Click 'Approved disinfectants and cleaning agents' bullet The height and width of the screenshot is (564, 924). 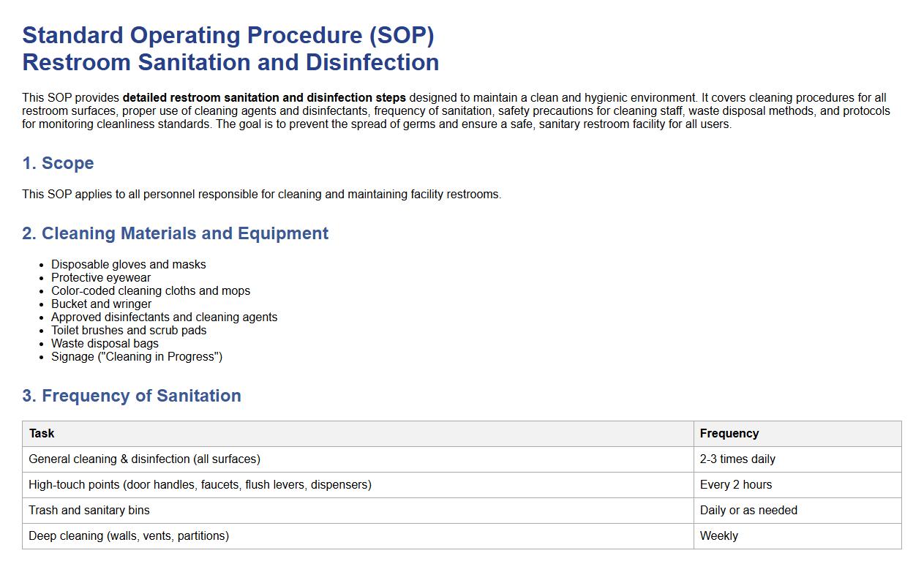[x=164, y=317]
